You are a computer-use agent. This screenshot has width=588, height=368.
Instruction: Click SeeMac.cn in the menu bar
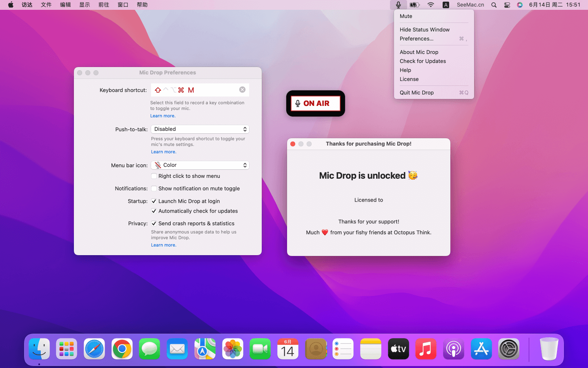(x=470, y=5)
